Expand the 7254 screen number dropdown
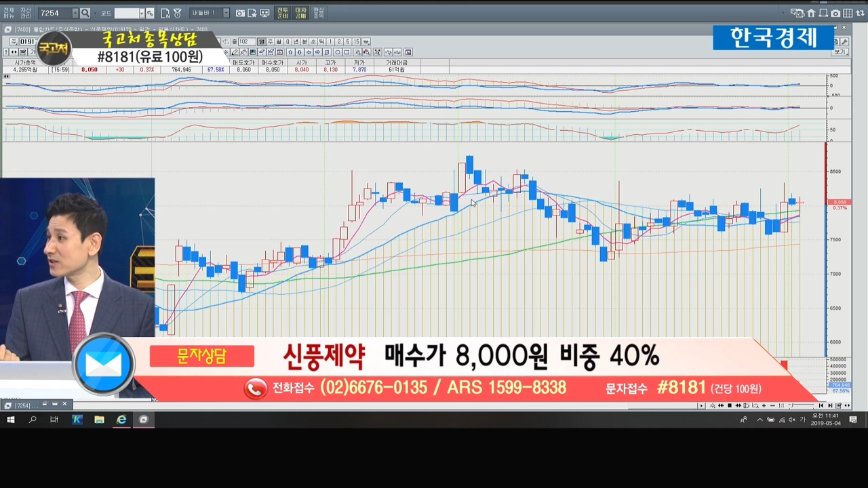The image size is (868, 488). tap(75, 13)
